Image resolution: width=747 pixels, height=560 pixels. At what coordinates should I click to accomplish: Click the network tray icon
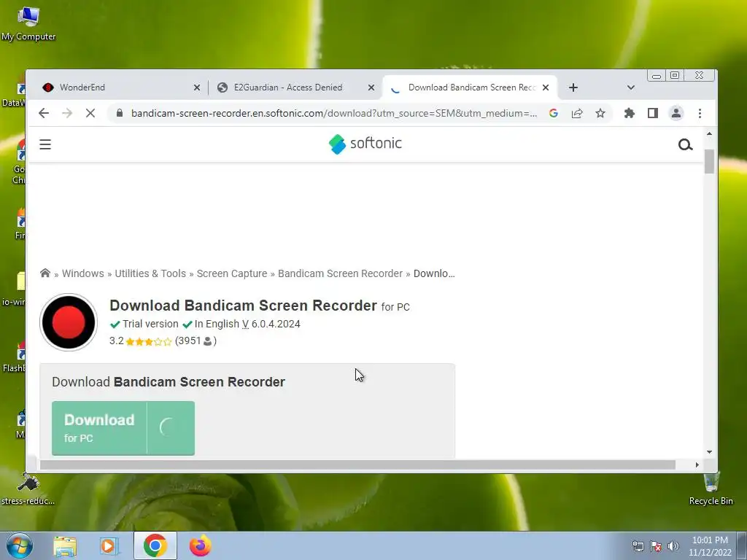pyautogui.click(x=638, y=546)
